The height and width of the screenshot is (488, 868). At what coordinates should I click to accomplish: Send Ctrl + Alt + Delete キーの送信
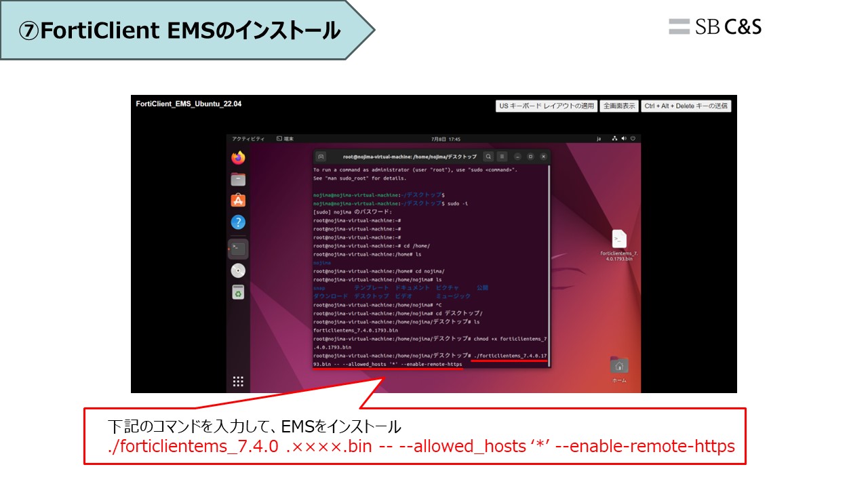(686, 106)
